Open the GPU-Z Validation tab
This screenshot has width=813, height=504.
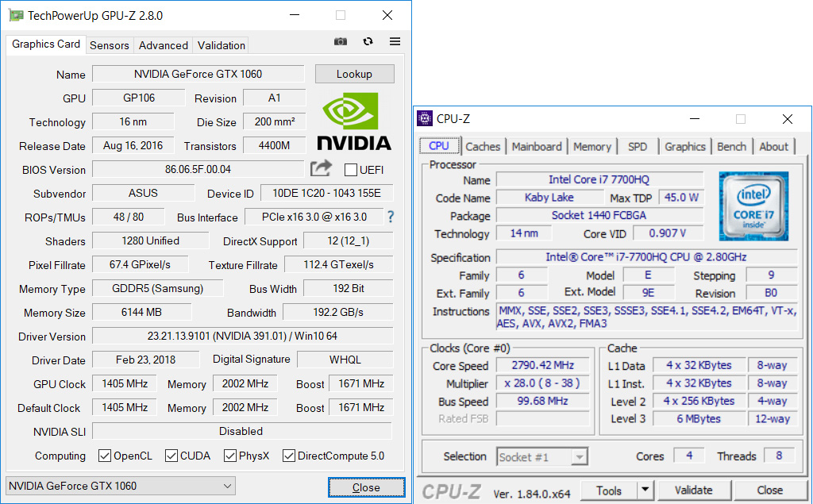click(x=222, y=45)
